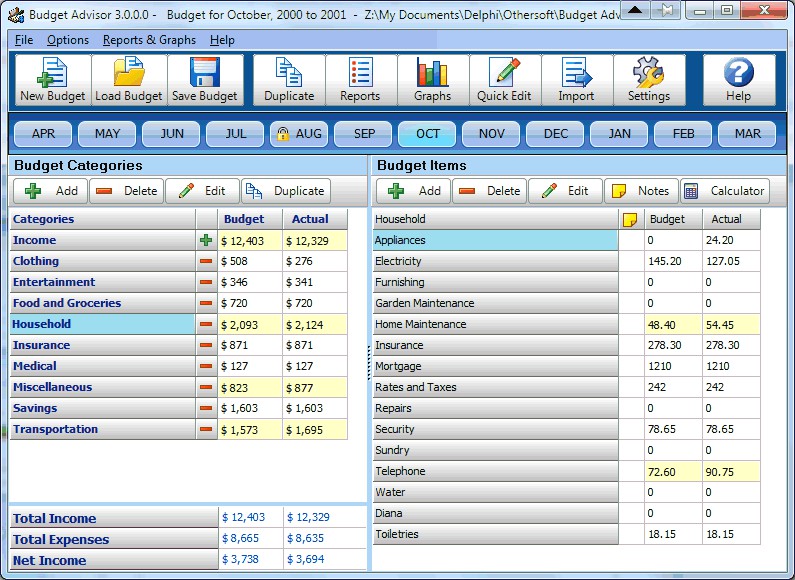Open the Graphs bar chart icon

pos(432,72)
